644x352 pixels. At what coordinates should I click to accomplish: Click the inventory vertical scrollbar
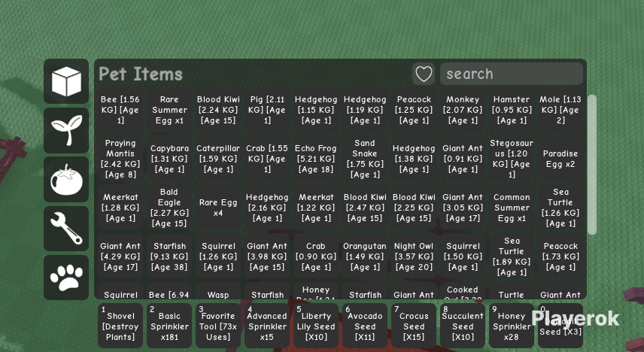point(592,165)
